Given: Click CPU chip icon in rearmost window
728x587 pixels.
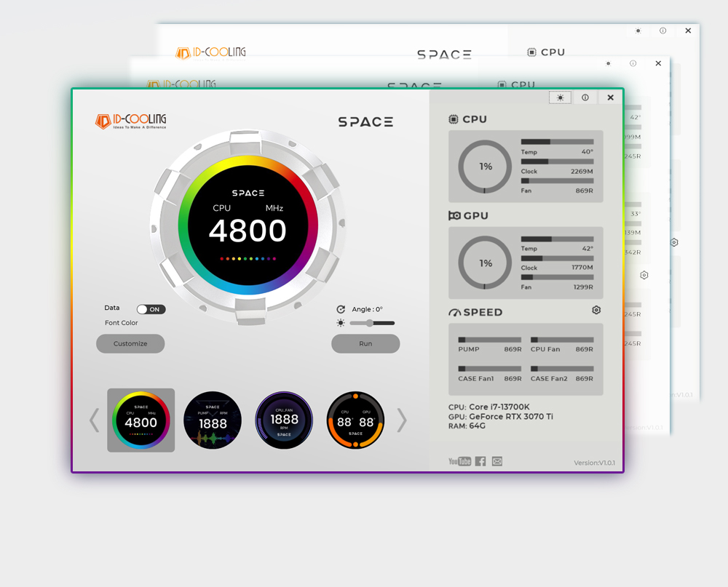Looking at the screenshot, I should click(531, 52).
